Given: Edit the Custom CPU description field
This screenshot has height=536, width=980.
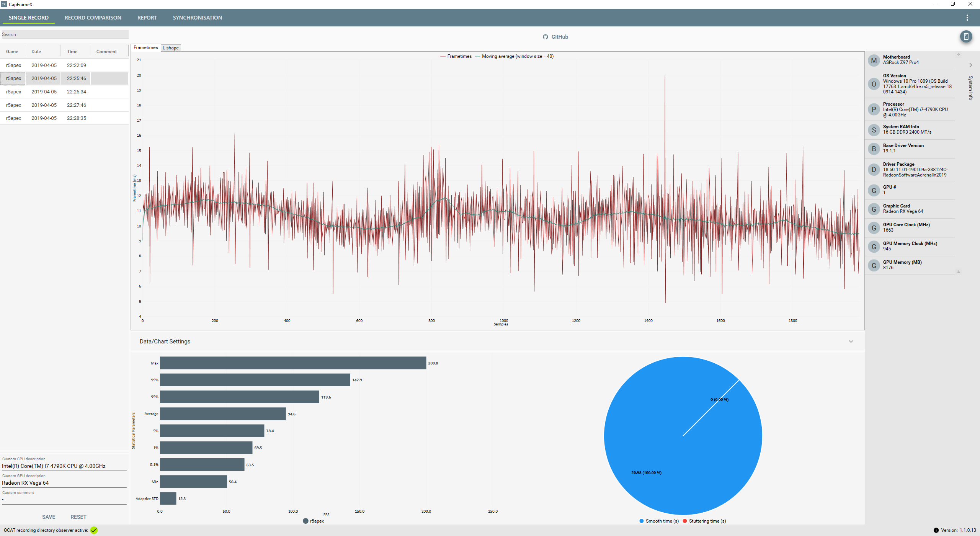Looking at the screenshot, I should 64,466.
